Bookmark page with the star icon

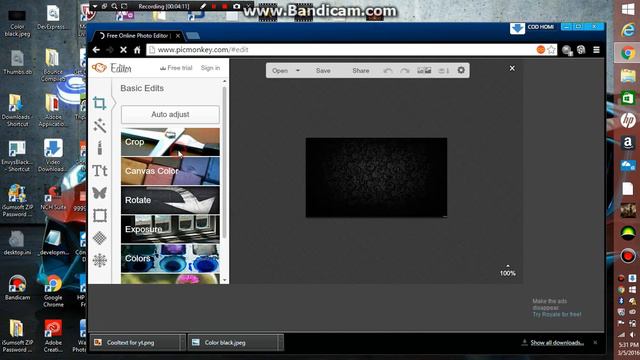click(551, 50)
